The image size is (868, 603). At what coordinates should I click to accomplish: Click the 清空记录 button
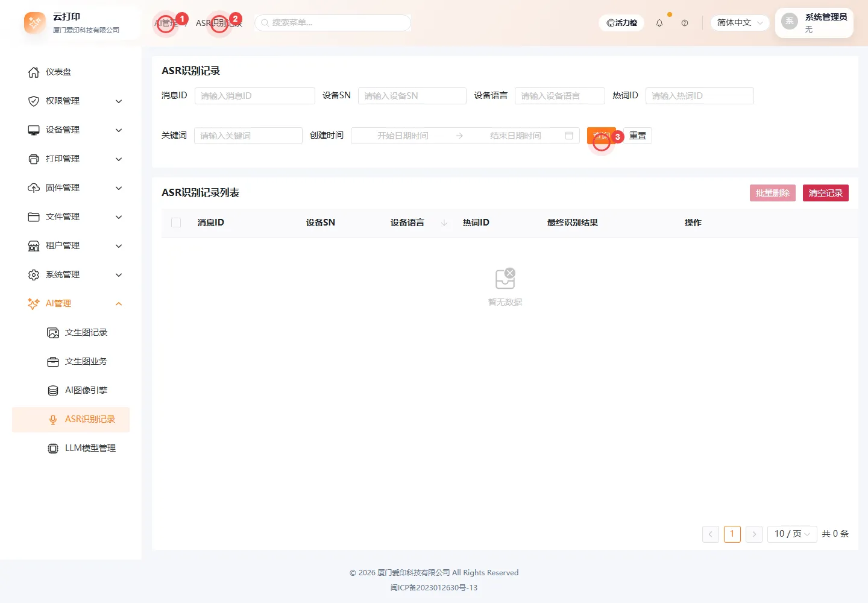click(826, 193)
